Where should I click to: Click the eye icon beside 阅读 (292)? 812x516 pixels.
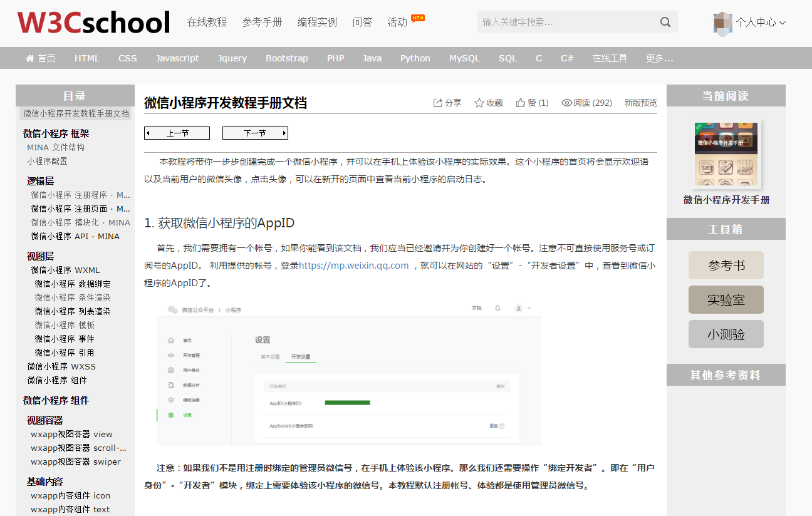tap(567, 103)
